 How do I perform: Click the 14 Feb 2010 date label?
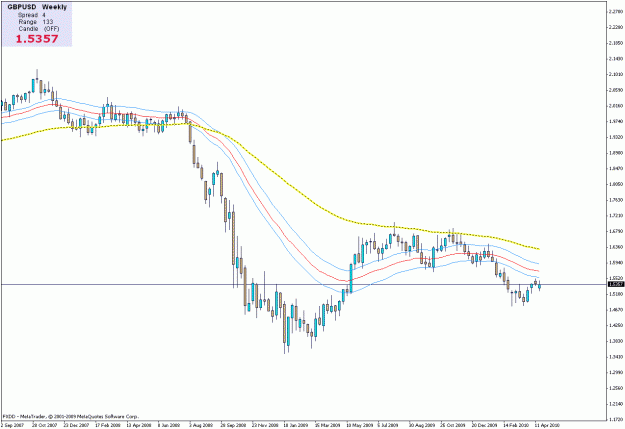(516, 425)
